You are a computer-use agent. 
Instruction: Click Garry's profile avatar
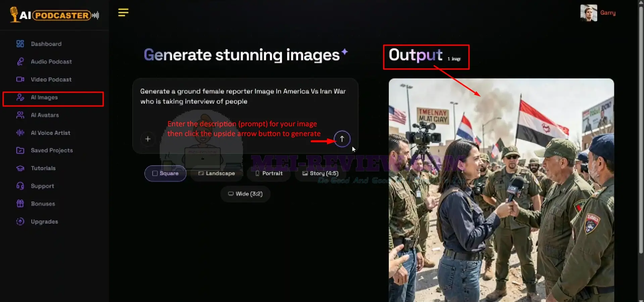(x=589, y=13)
